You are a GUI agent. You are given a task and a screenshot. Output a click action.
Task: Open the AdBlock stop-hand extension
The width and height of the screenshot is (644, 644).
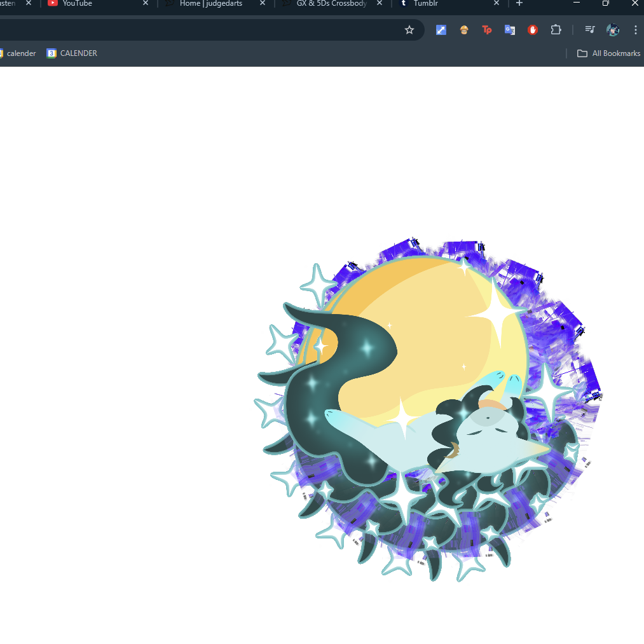[x=532, y=30]
